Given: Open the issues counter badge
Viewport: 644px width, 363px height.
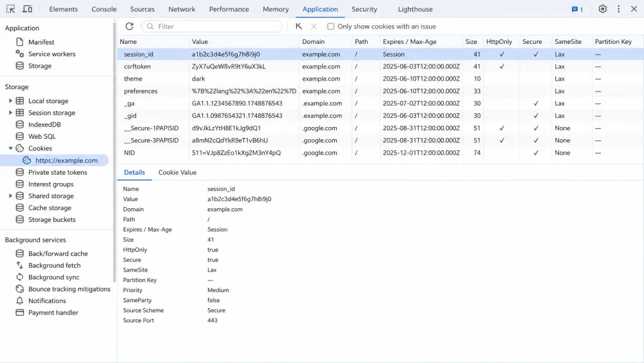Looking at the screenshot, I should [x=577, y=9].
